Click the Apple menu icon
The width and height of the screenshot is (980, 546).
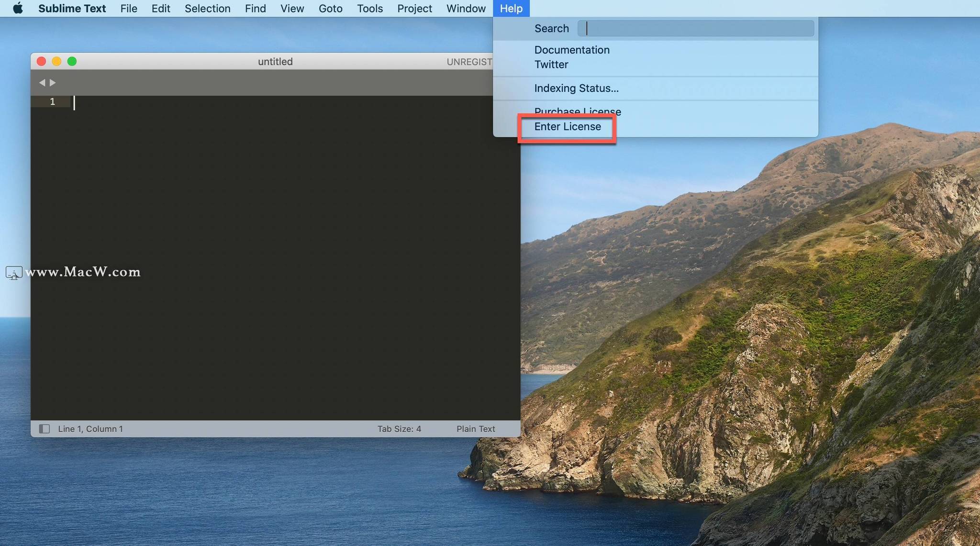pos(18,9)
